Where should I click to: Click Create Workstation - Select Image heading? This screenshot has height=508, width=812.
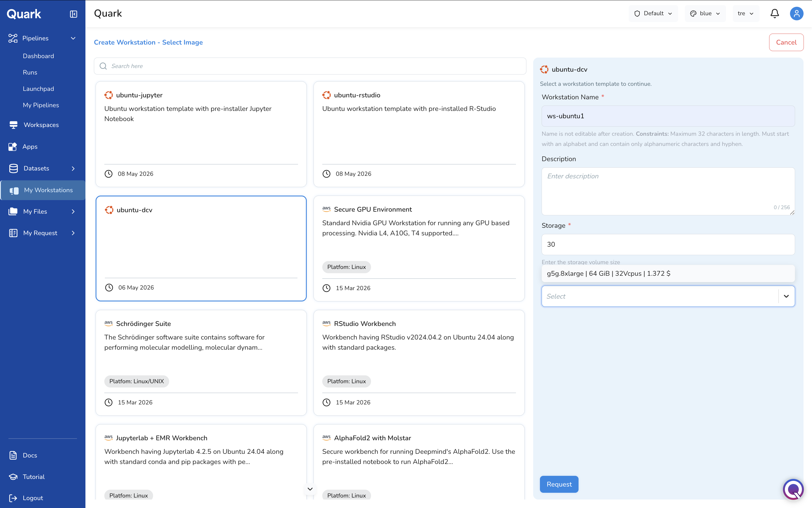click(x=148, y=42)
